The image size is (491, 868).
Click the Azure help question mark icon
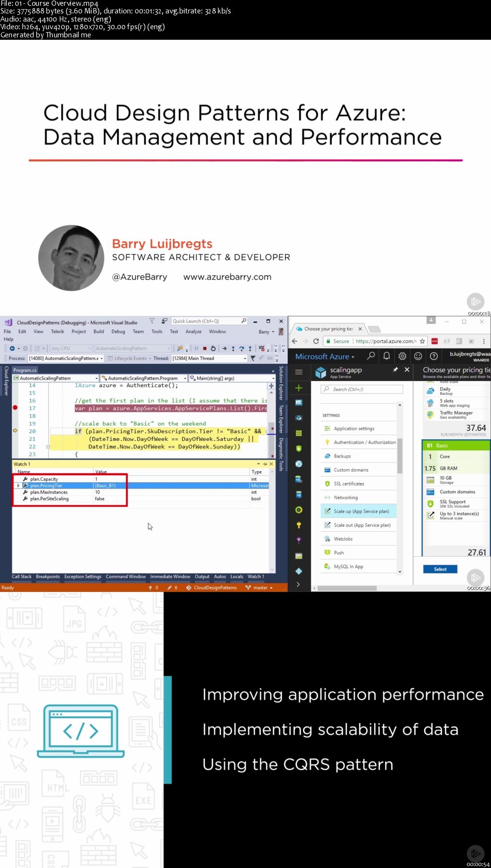pos(434,356)
